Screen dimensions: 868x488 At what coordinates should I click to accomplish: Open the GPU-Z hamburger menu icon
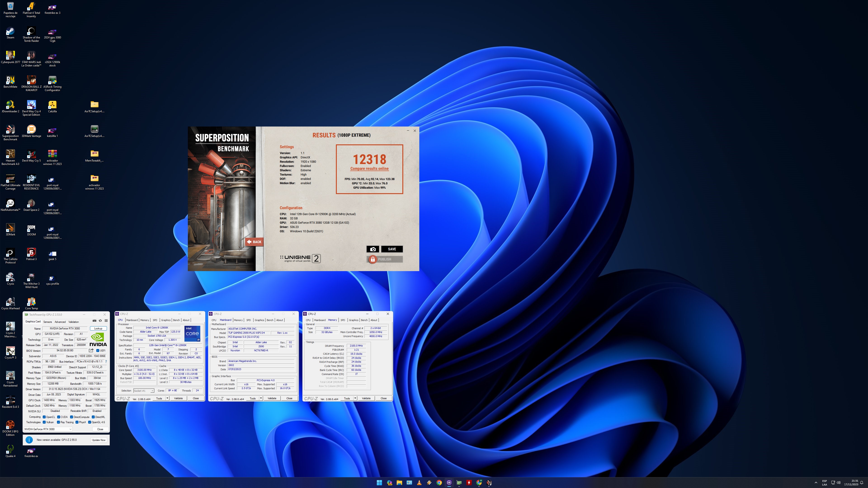pyautogui.click(x=106, y=321)
